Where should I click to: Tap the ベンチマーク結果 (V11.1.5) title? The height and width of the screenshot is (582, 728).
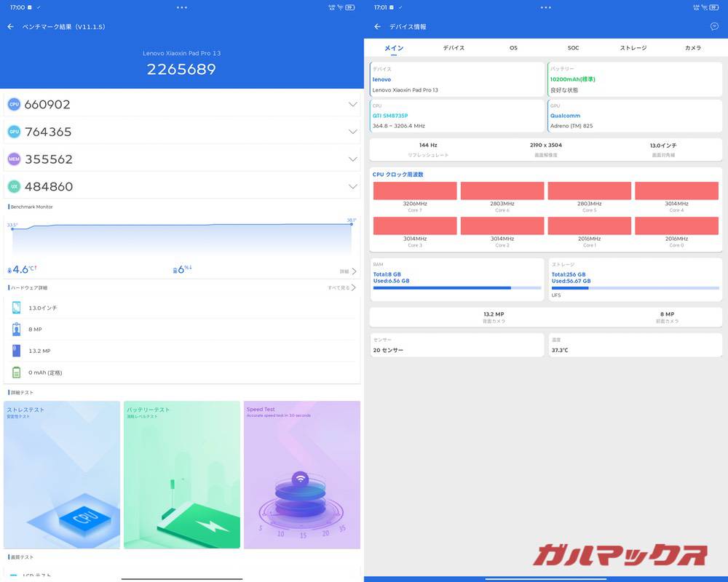point(63,27)
